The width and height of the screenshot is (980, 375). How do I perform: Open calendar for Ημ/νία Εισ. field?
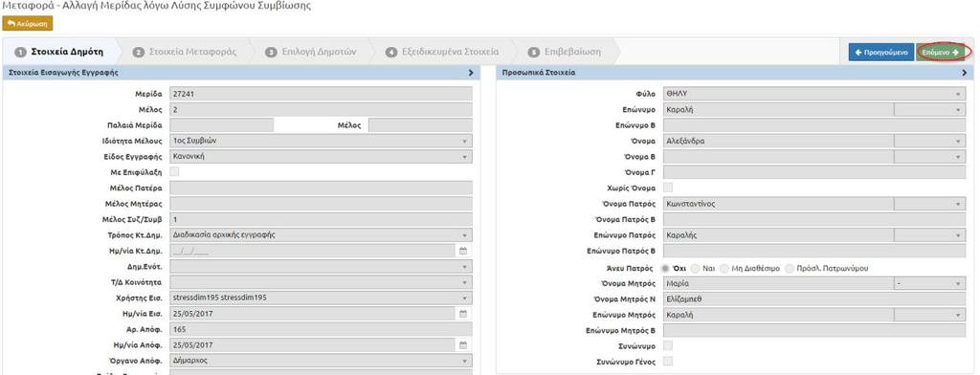(x=463, y=314)
